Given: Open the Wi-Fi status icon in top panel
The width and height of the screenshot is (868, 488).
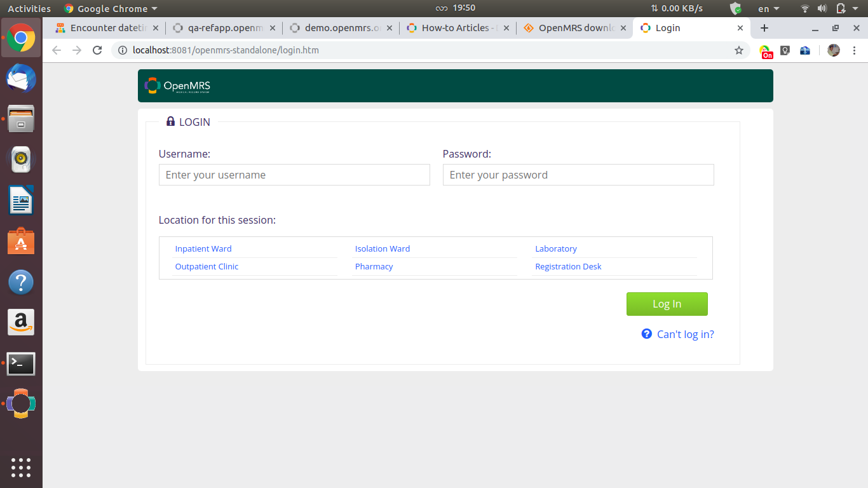Looking at the screenshot, I should point(804,8).
